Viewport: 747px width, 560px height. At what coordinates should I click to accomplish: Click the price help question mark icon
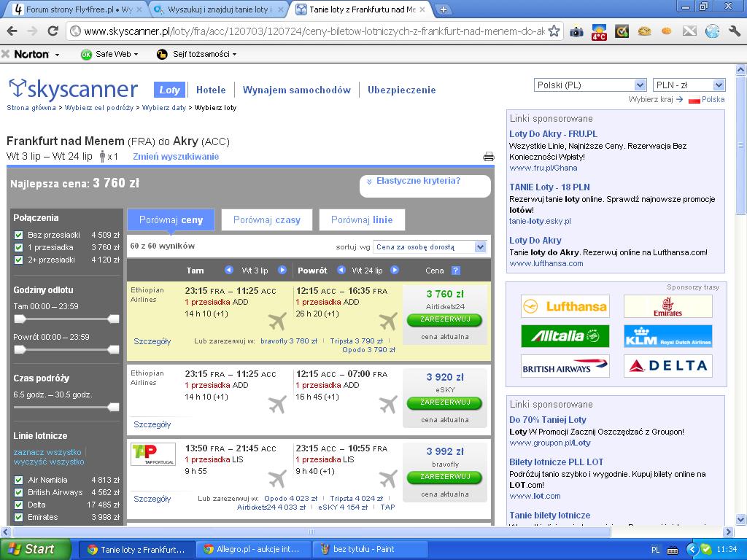456,271
